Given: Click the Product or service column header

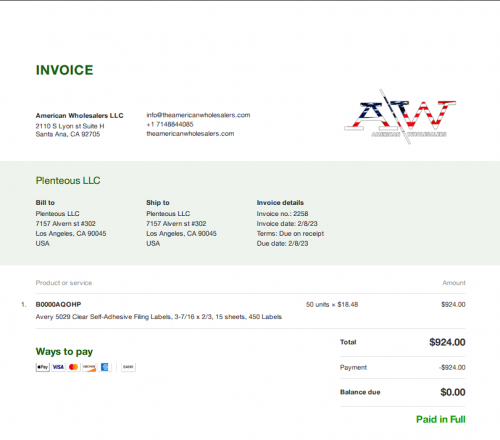Looking at the screenshot, I should (64, 283).
